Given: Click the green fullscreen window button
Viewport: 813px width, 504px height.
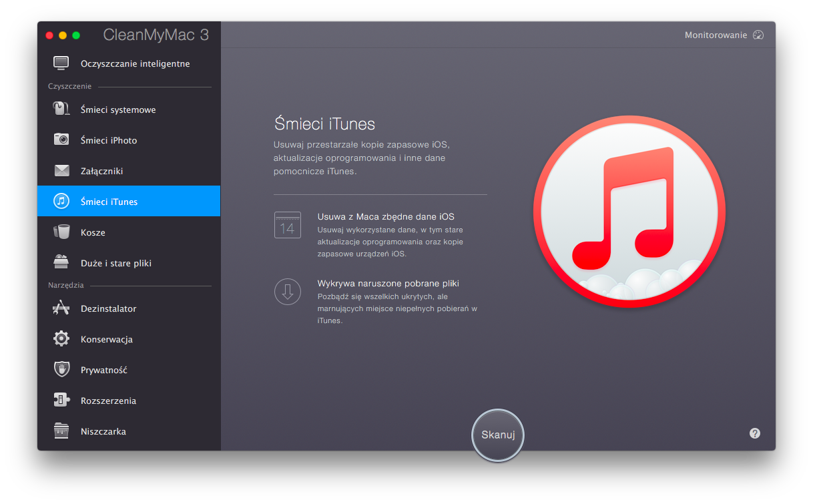Looking at the screenshot, I should tap(76, 35).
